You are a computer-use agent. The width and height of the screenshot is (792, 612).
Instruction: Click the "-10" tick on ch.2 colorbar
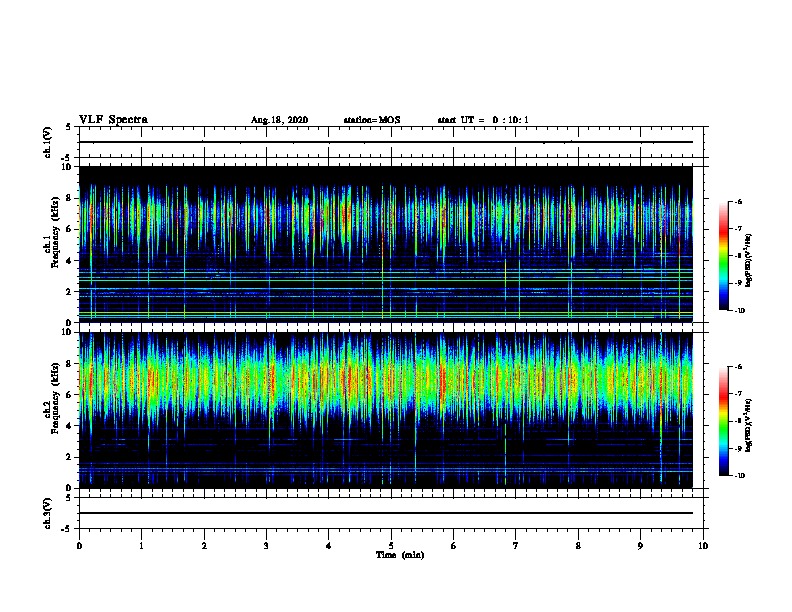[x=739, y=476]
